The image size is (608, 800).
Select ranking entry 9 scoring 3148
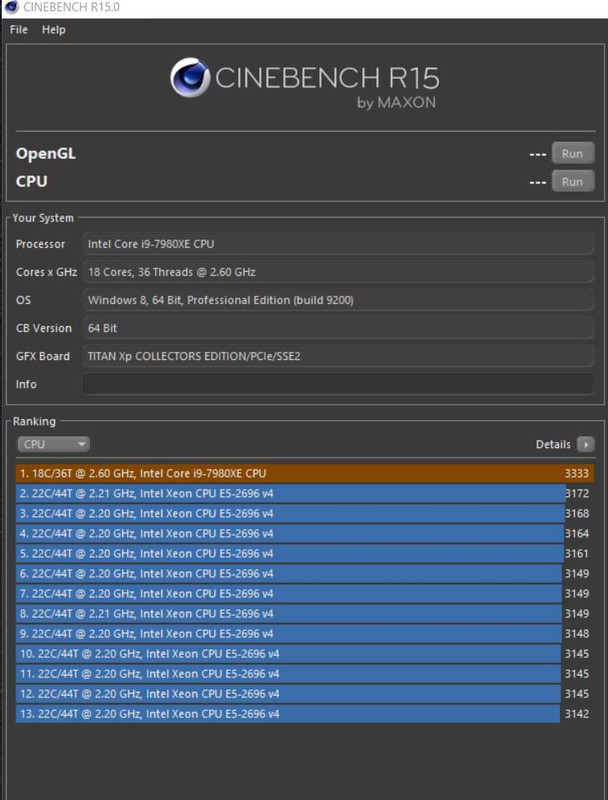305,634
